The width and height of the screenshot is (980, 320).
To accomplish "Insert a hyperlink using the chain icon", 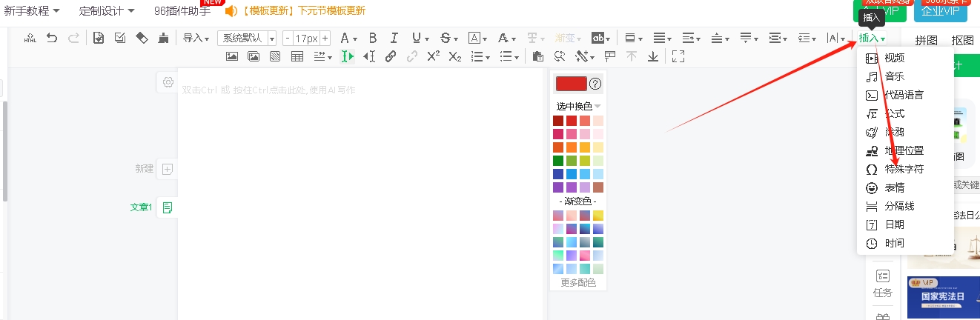I will 391,56.
